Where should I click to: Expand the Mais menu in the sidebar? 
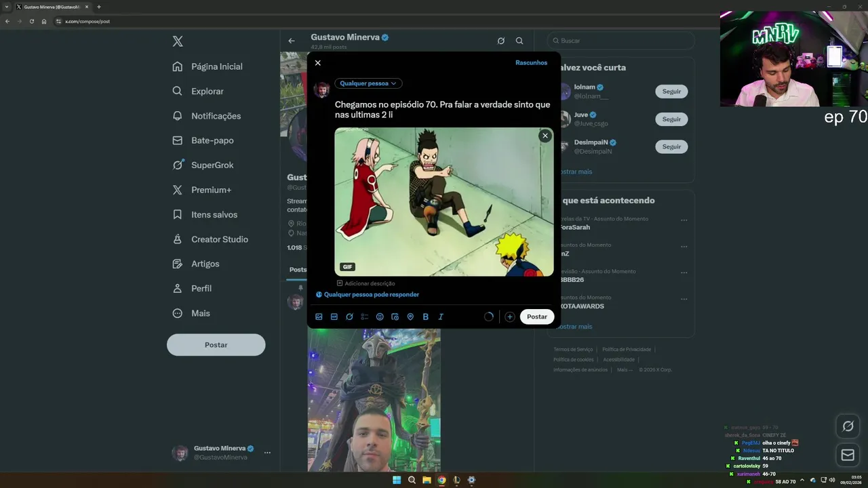point(192,313)
